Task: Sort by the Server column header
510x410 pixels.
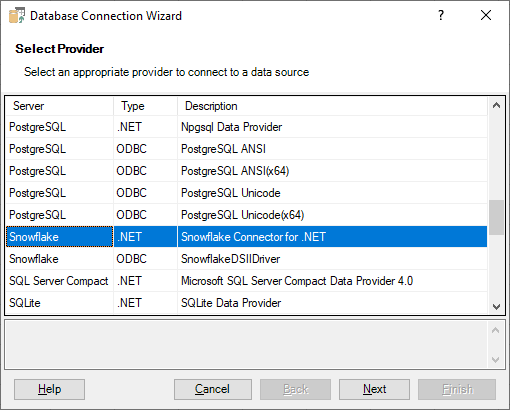Action: tap(60, 106)
